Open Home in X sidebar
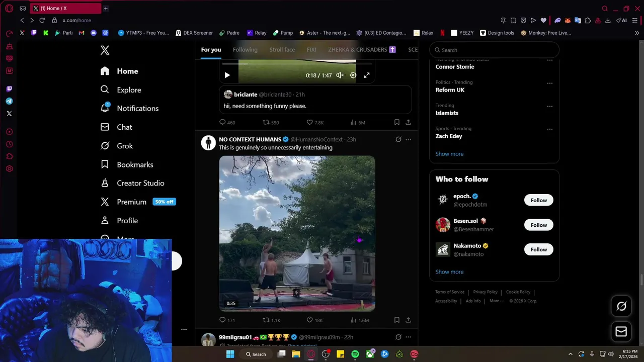Viewport: 644px width, 362px height. (119, 71)
